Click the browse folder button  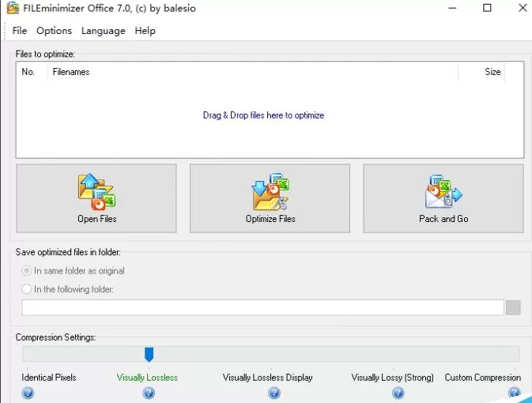513,307
